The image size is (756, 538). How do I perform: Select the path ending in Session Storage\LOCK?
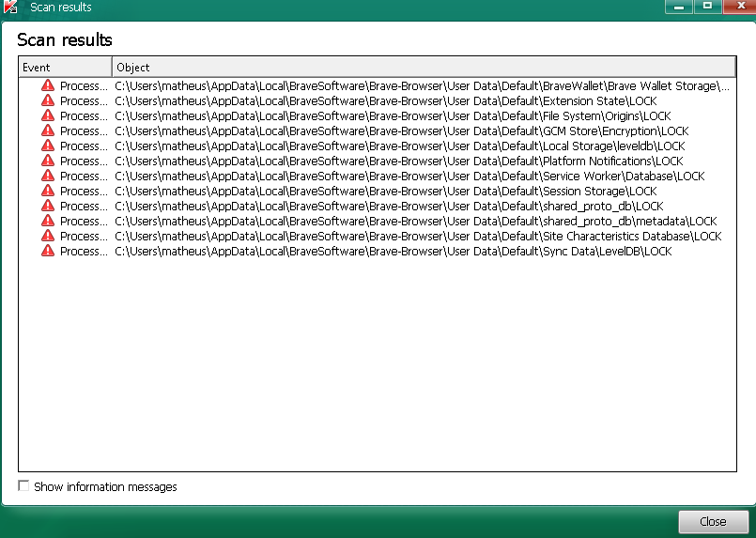click(x=386, y=191)
